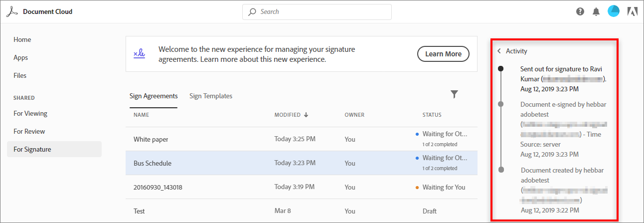Click the signature icon in welcome banner
Viewport: 644px width, 223px height.
pyautogui.click(x=139, y=53)
